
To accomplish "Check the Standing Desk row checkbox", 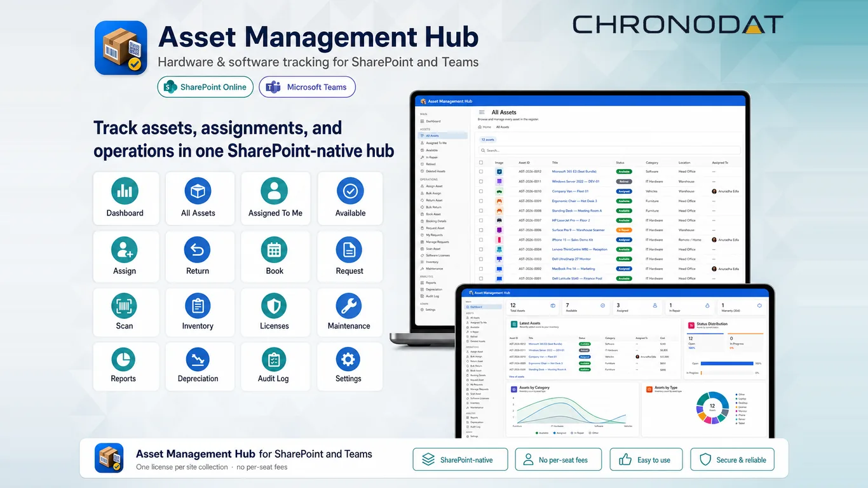I will 481,210.
